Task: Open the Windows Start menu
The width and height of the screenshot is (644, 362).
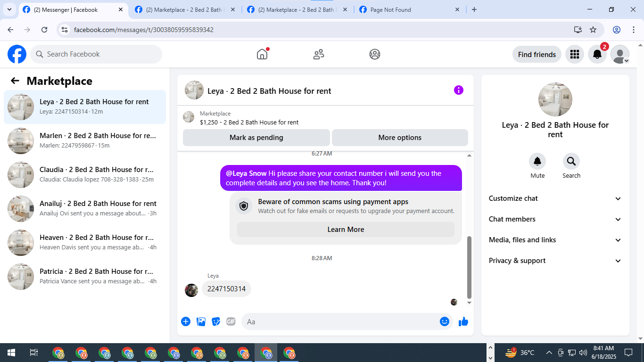Action: [x=11, y=353]
